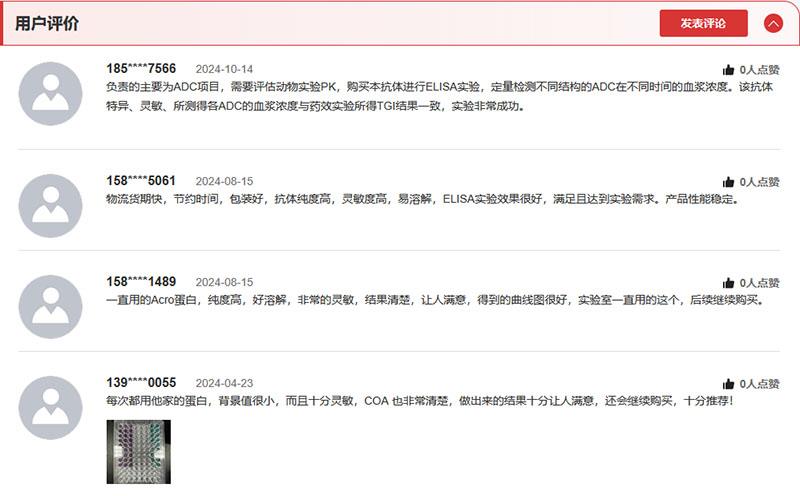Click the date 2024-10-14 on the first review

[224, 69]
